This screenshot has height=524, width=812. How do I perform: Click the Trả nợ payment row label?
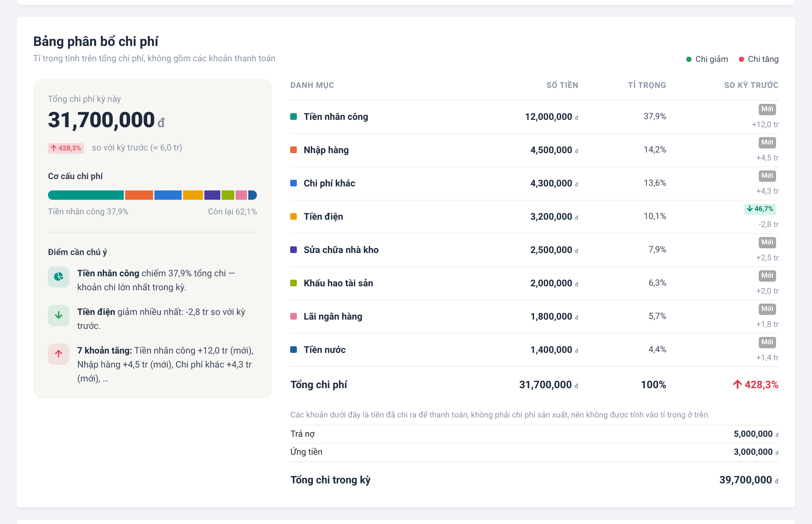(302, 434)
